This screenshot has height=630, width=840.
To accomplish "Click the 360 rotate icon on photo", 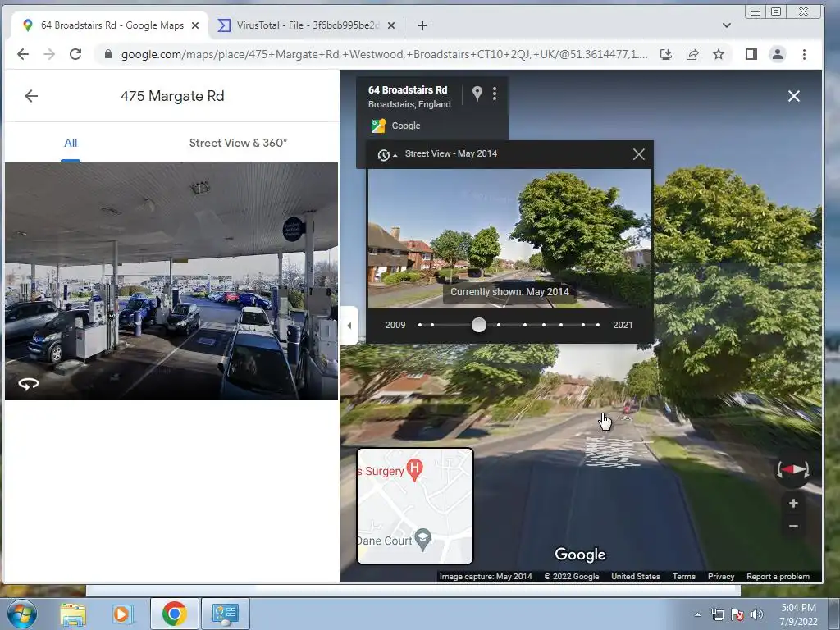I will coord(29,384).
